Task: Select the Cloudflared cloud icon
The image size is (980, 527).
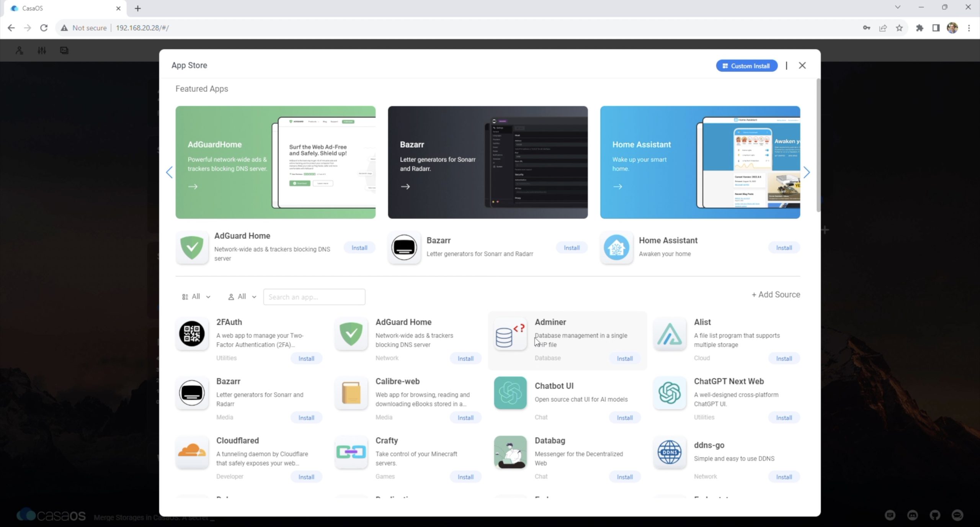Action: pyautogui.click(x=192, y=452)
